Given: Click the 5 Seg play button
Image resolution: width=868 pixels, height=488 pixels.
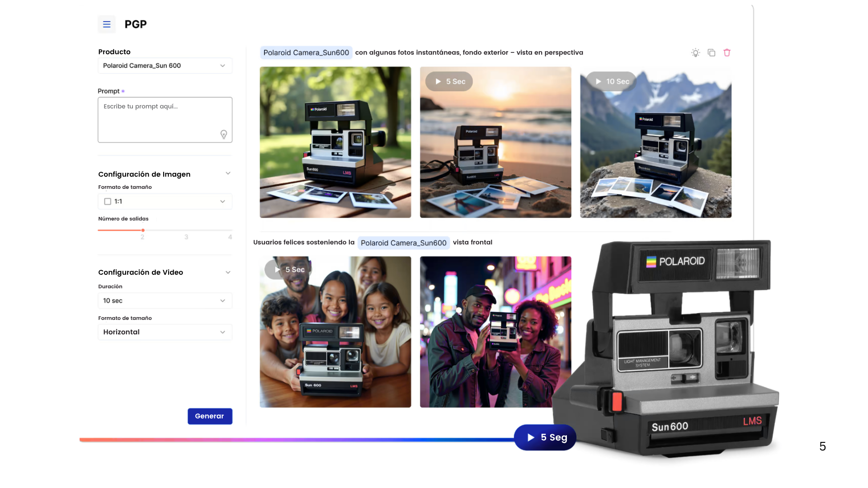Looking at the screenshot, I should click(545, 437).
